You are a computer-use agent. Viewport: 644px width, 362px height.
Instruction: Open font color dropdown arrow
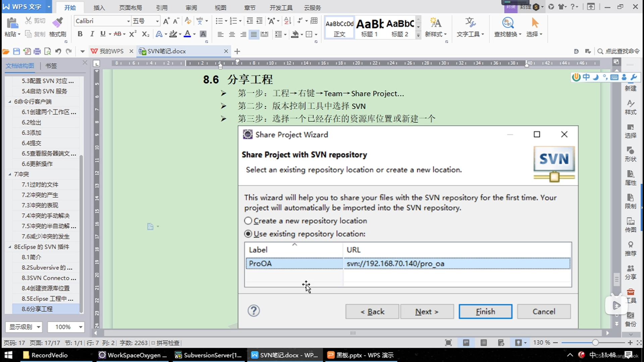click(194, 34)
